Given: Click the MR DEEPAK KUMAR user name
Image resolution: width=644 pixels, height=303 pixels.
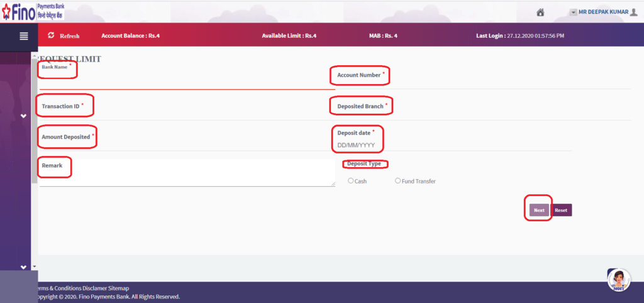Looking at the screenshot, I should [603, 13].
